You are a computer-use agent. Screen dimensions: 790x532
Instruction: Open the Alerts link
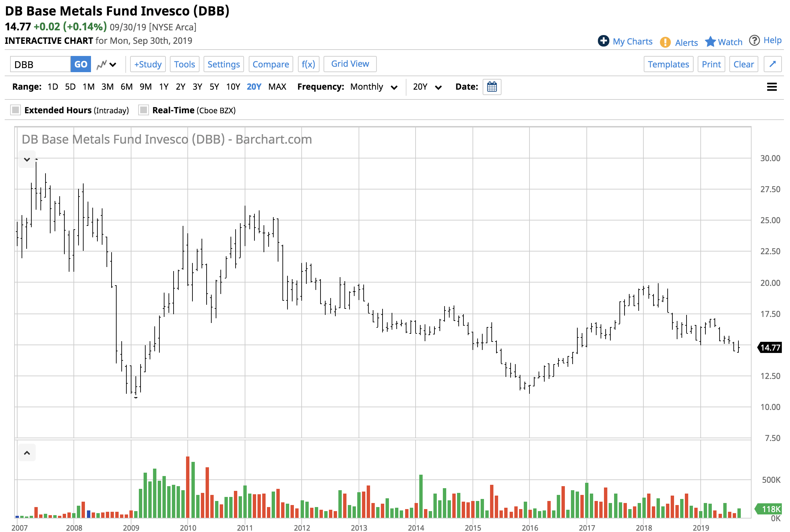(x=686, y=43)
